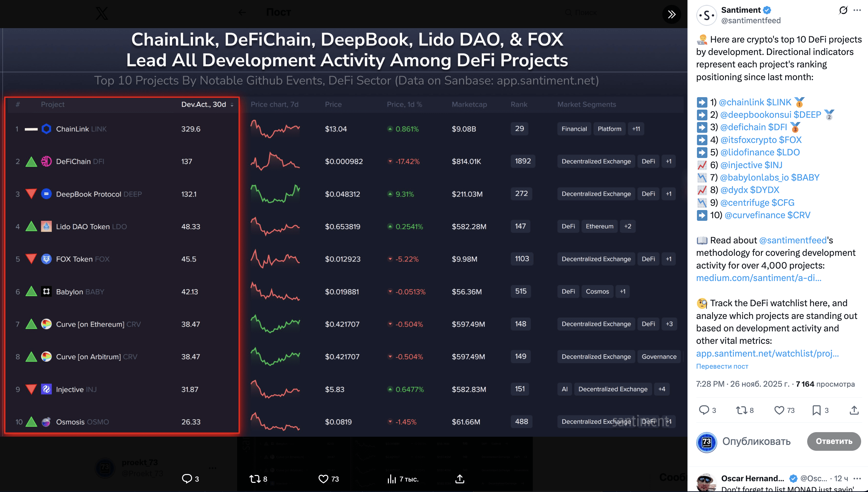Click the Ответить reply button
The image size is (868, 492).
coord(834,441)
